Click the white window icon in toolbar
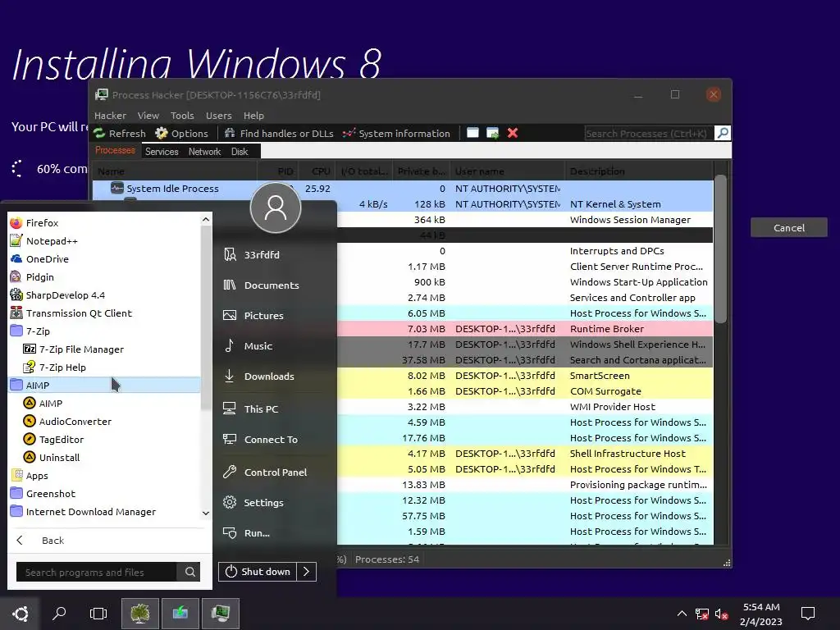This screenshot has width=840, height=630. [472, 133]
